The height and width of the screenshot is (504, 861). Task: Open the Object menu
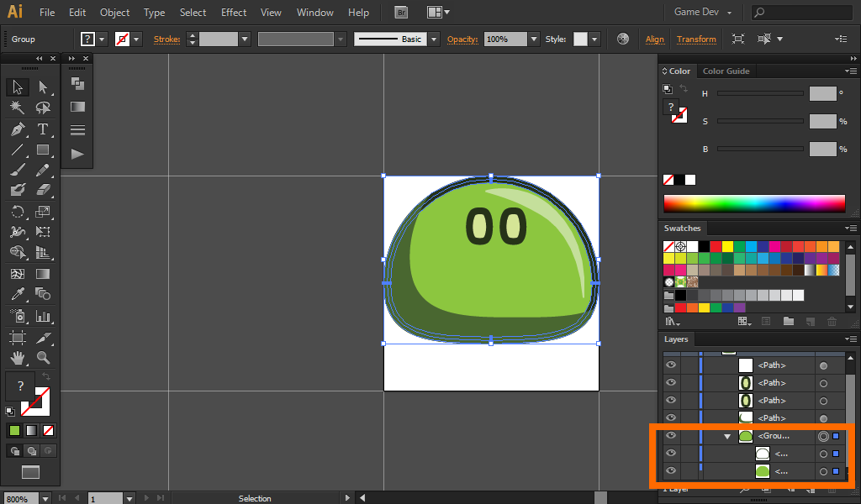114,13
